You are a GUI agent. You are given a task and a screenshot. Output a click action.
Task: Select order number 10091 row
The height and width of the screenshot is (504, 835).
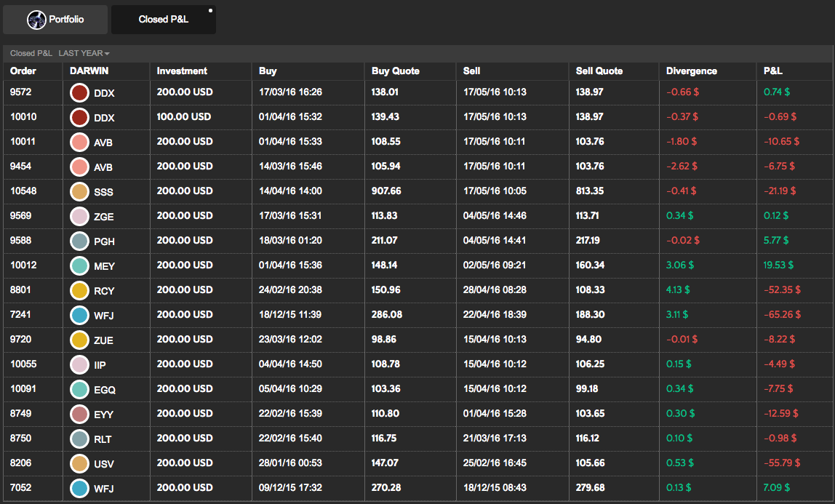click(23, 389)
